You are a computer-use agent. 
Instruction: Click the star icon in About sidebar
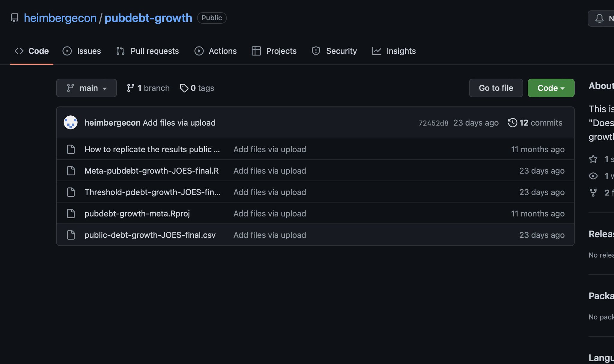593,159
